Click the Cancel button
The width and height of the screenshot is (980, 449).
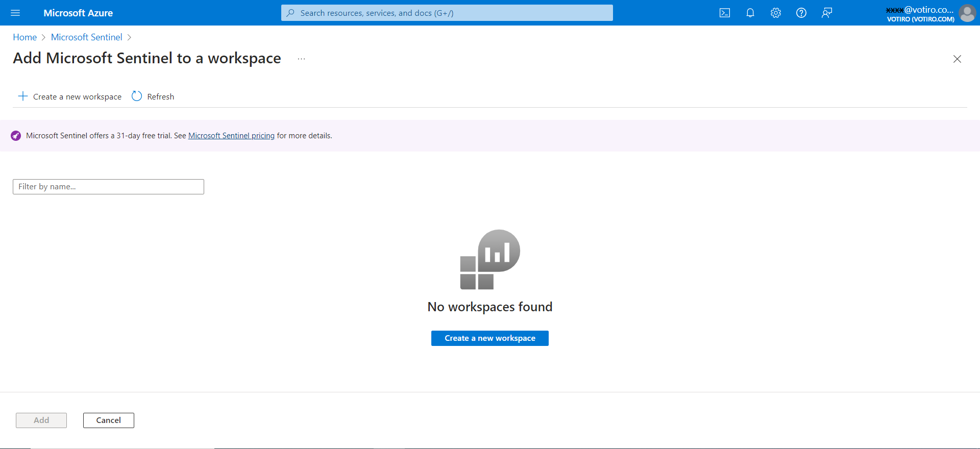tap(109, 420)
